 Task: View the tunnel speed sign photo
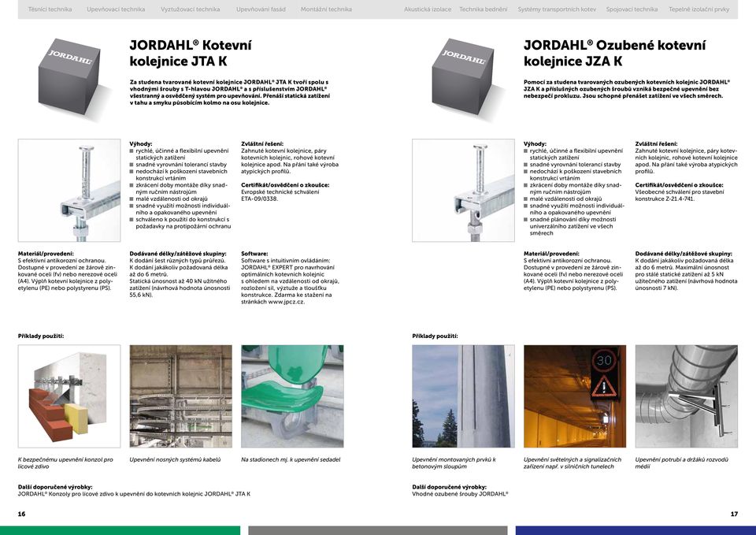pyautogui.click(x=575, y=396)
